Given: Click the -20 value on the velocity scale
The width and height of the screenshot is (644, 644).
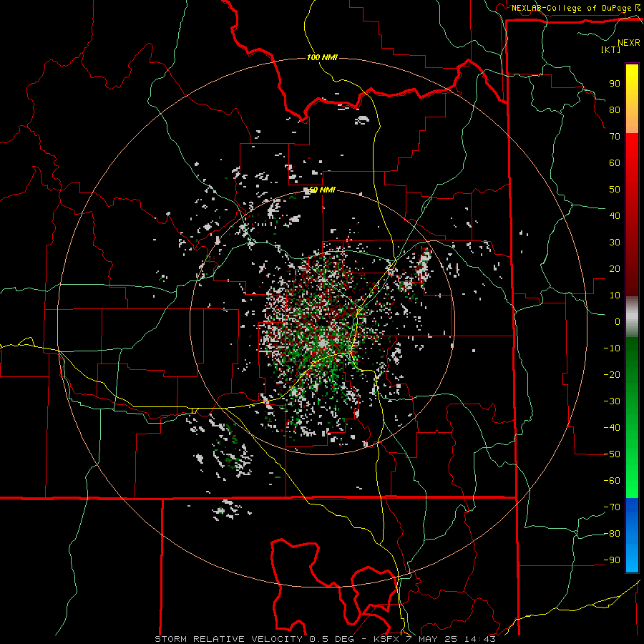Looking at the screenshot, I should point(612,375).
